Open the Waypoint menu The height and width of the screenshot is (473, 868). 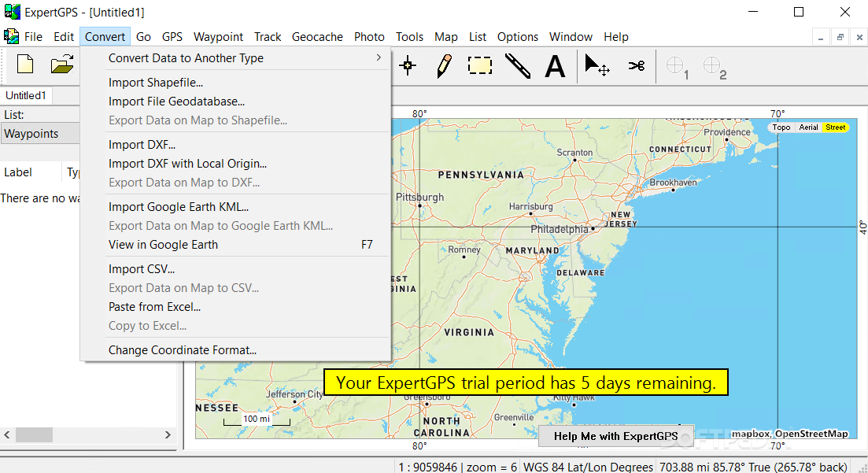point(218,36)
